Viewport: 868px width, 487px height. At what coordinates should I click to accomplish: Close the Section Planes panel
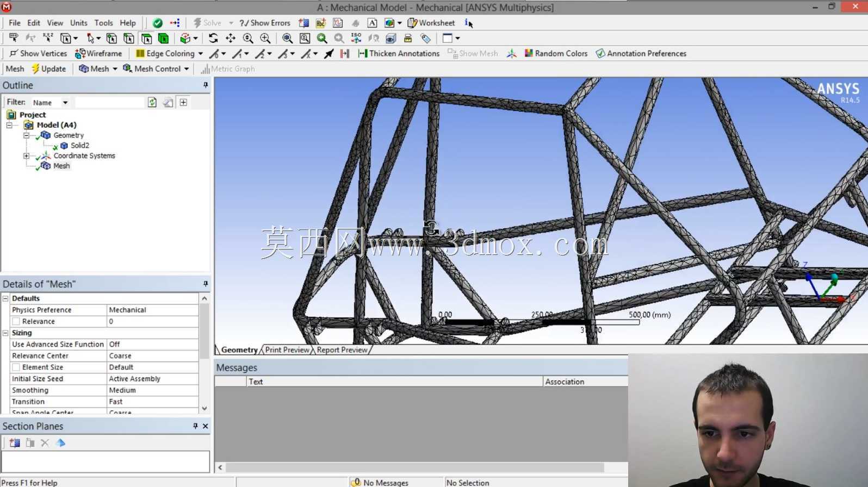(x=206, y=426)
